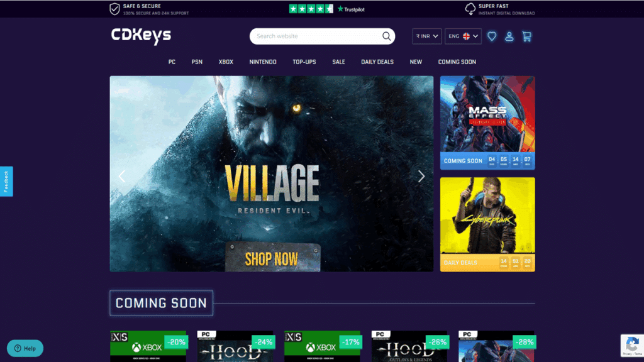The width and height of the screenshot is (644, 362).
Task: Open the INR currency dropdown
Action: [x=426, y=36]
